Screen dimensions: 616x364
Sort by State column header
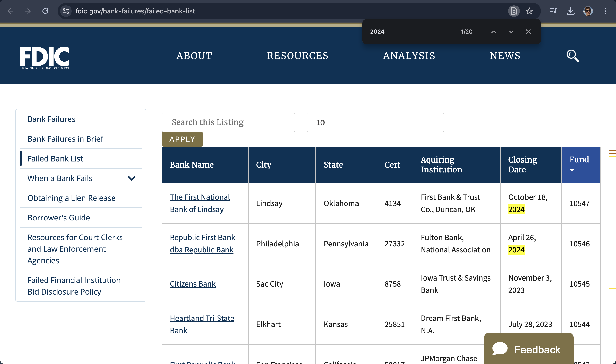(x=333, y=165)
